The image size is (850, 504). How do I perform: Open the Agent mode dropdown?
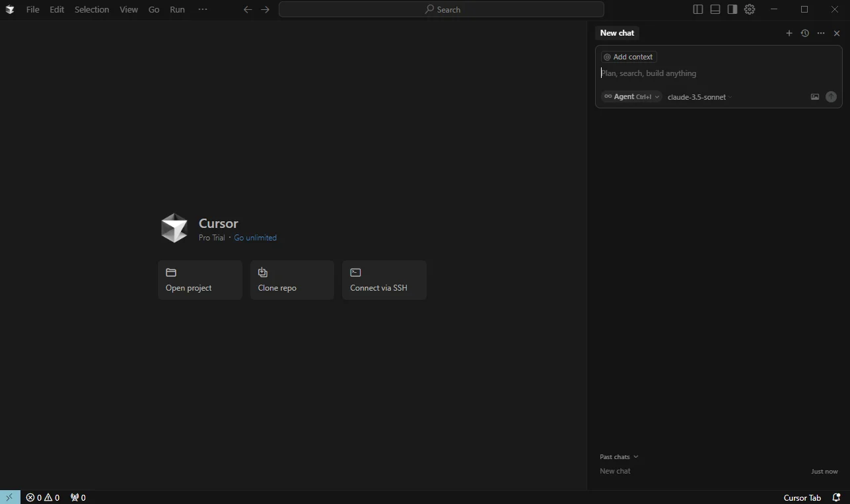[631, 96]
